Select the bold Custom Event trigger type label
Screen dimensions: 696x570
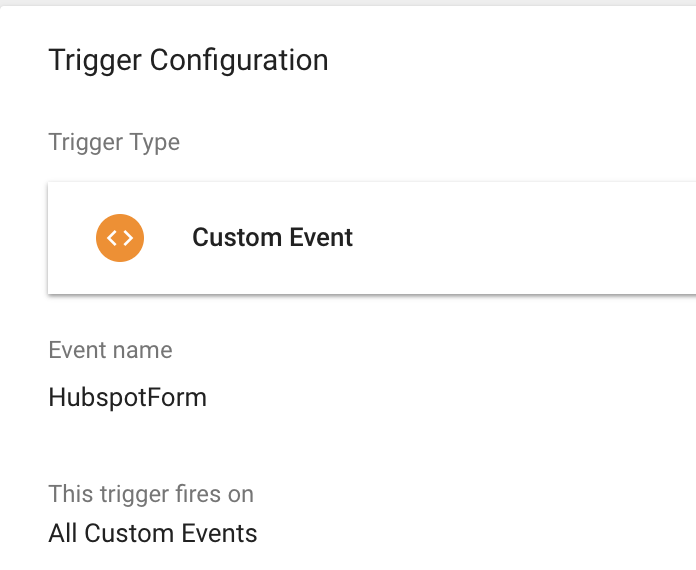[x=273, y=237]
